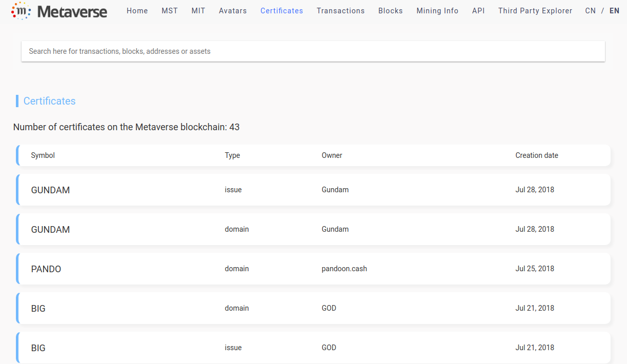Open owner pandoon.cash
The image size is (627, 364).
[x=345, y=269]
